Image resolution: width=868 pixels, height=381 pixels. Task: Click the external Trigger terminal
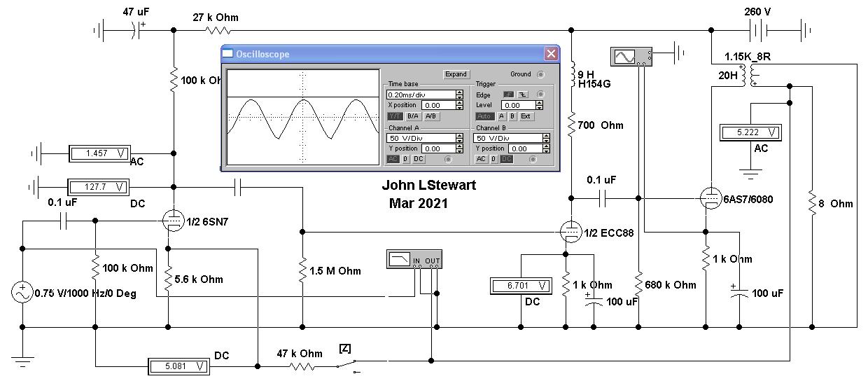pyautogui.click(x=540, y=94)
